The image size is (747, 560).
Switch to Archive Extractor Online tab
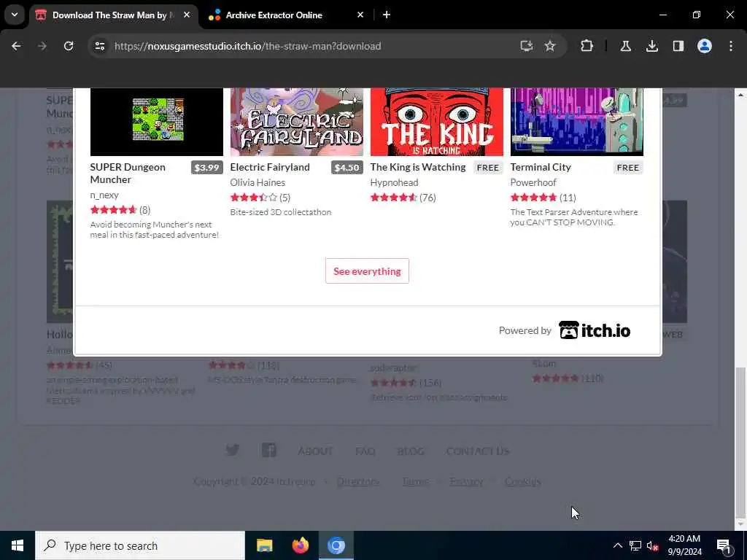click(274, 15)
